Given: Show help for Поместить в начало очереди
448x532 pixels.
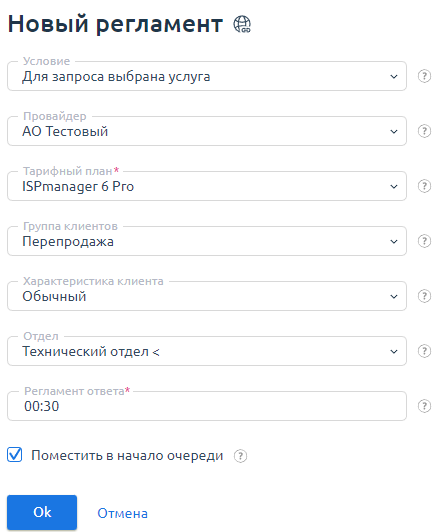Looking at the screenshot, I should pyautogui.click(x=240, y=456).
